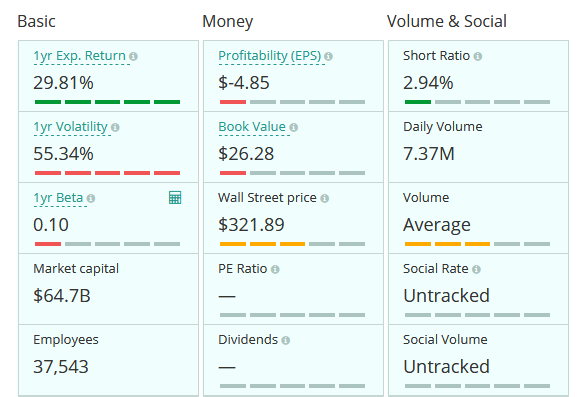Click info icon beside Short Ratio
585x397 pixels.
tap(478, 56)
